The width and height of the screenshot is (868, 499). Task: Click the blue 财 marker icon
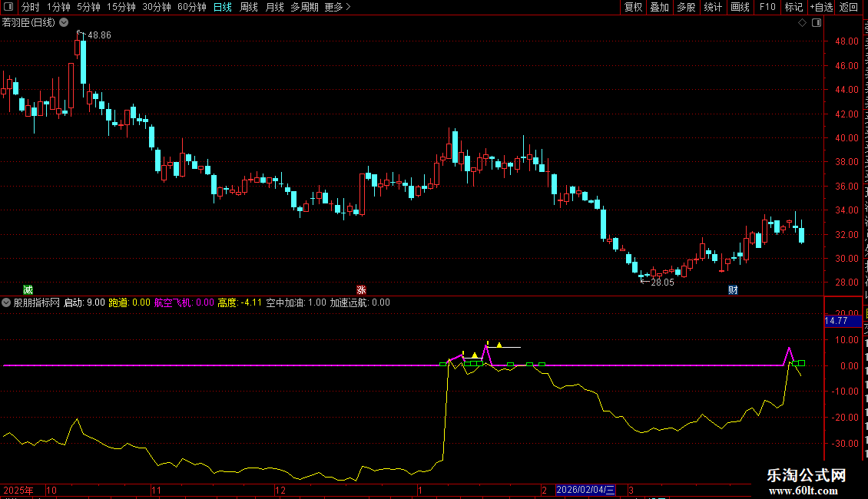pos(733,290)
